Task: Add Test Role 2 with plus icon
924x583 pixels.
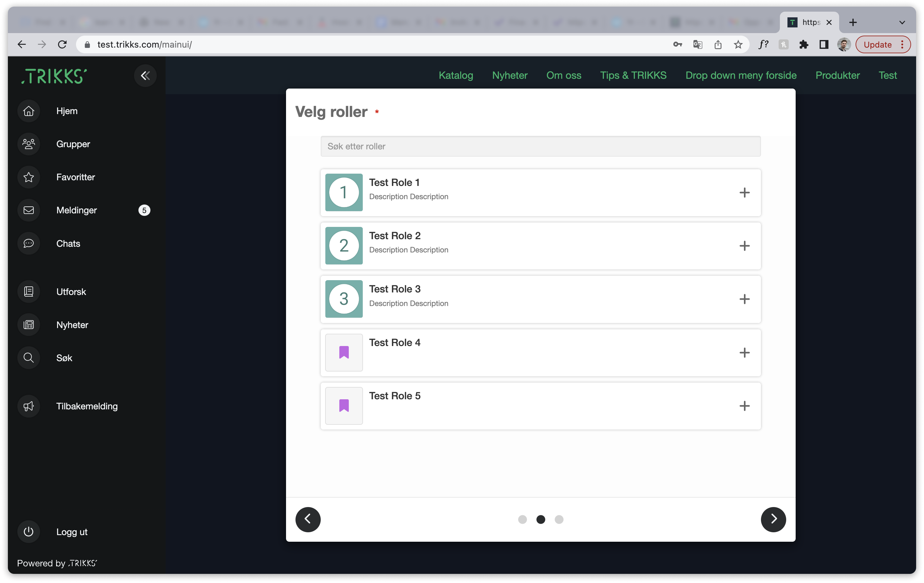Action: pyautogui.click(x=744, y=246)
